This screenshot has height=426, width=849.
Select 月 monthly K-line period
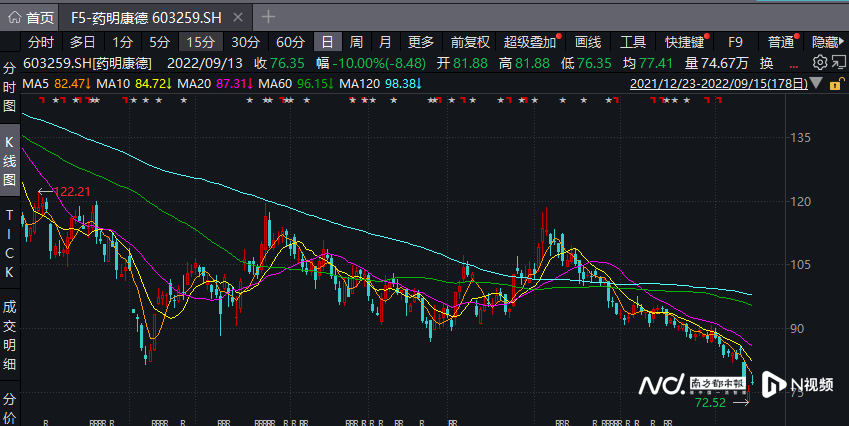point(385,42)
